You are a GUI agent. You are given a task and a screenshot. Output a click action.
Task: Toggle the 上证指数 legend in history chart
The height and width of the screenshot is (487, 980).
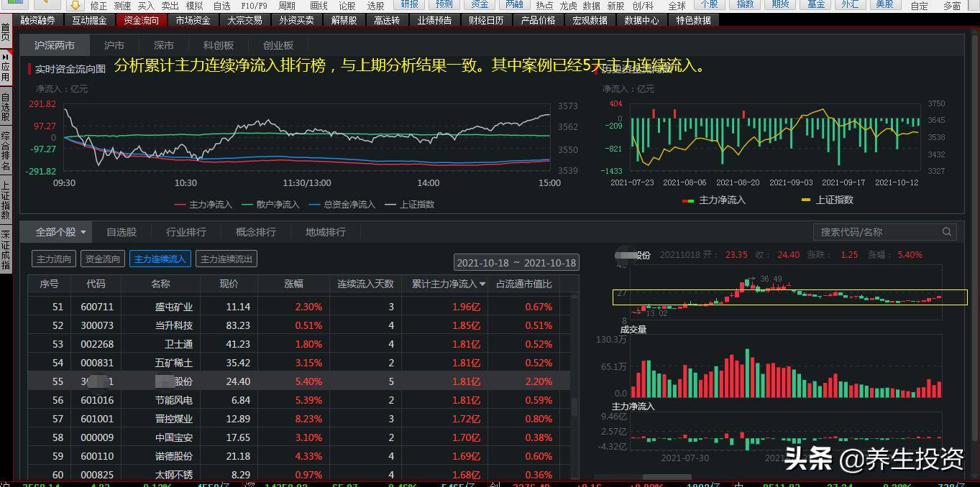806,200
